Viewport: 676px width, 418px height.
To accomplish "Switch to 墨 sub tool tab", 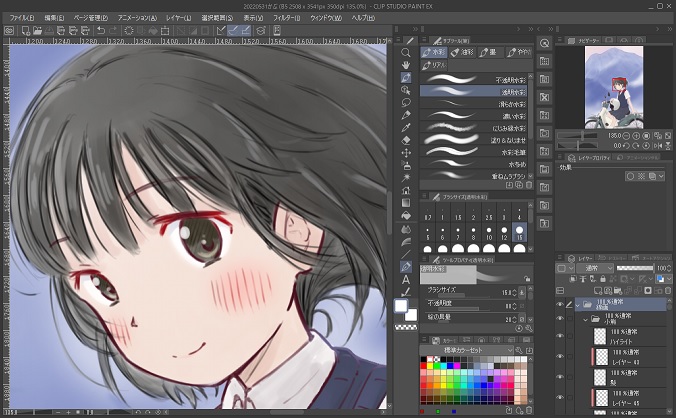I will [x=491, y=53].
